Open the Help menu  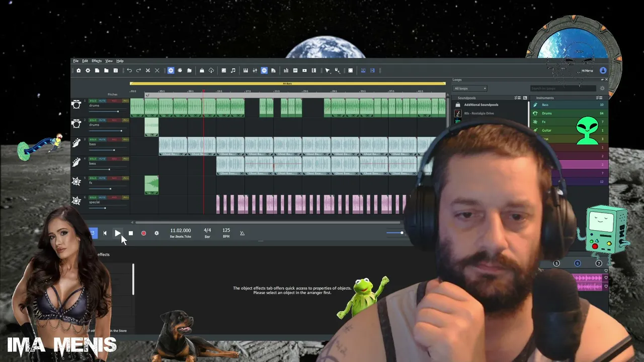(x=120, y=61)
